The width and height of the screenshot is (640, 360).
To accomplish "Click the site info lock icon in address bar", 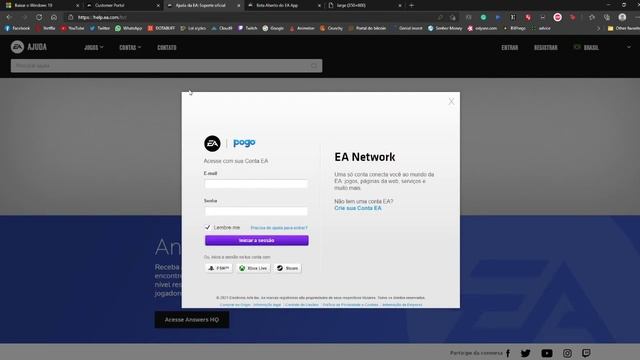I will pyautogui.click(x=71, y=17).
